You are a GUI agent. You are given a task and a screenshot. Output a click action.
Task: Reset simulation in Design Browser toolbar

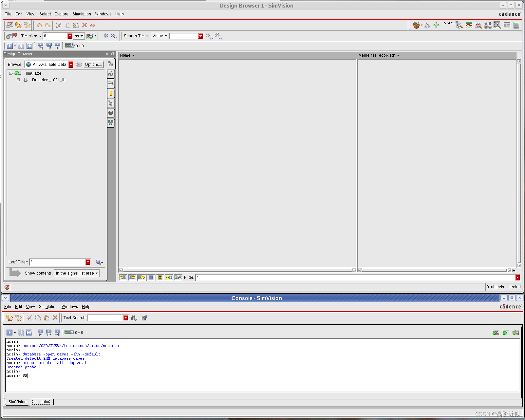pyautogui.click(x=29, y=46)
